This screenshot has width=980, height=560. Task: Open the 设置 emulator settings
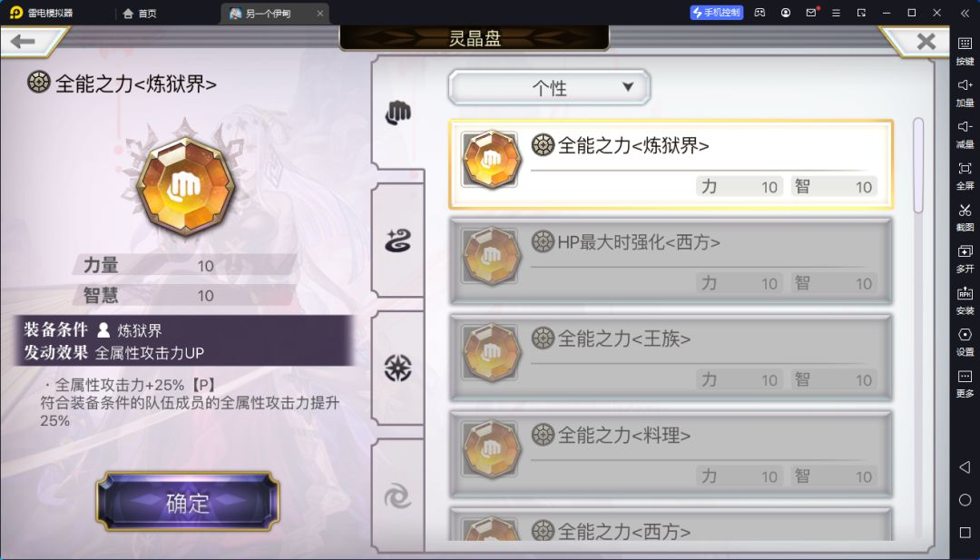tap(965, 341)
